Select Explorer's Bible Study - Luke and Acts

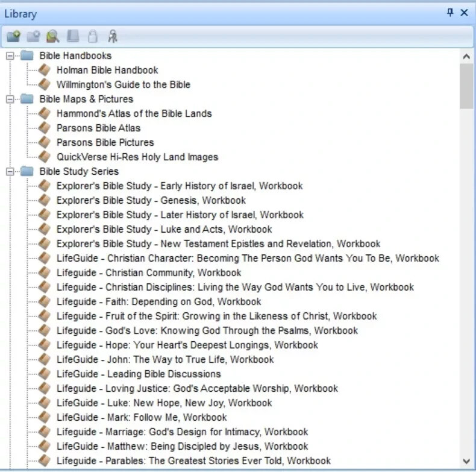(164, 229)
